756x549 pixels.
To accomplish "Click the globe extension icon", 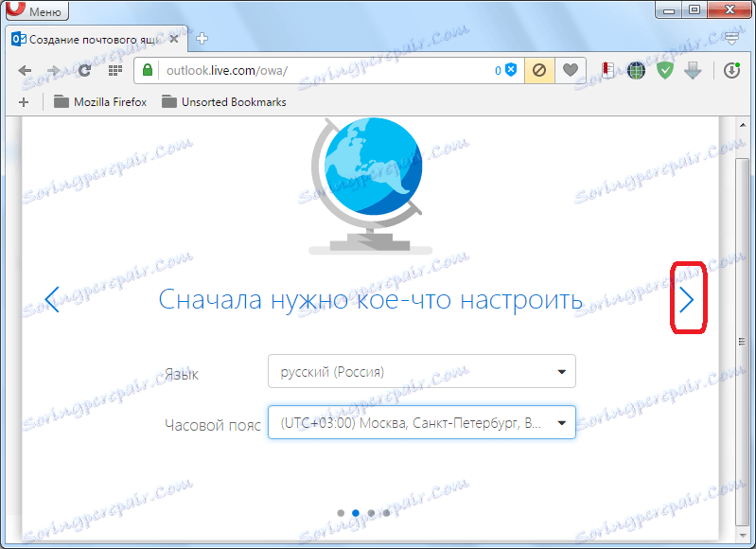I will [x=637, y=71].
